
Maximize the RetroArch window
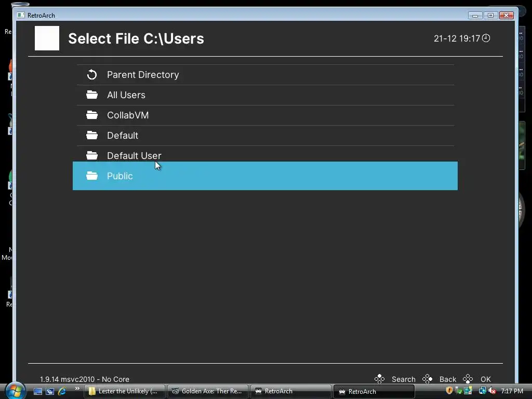490,15
